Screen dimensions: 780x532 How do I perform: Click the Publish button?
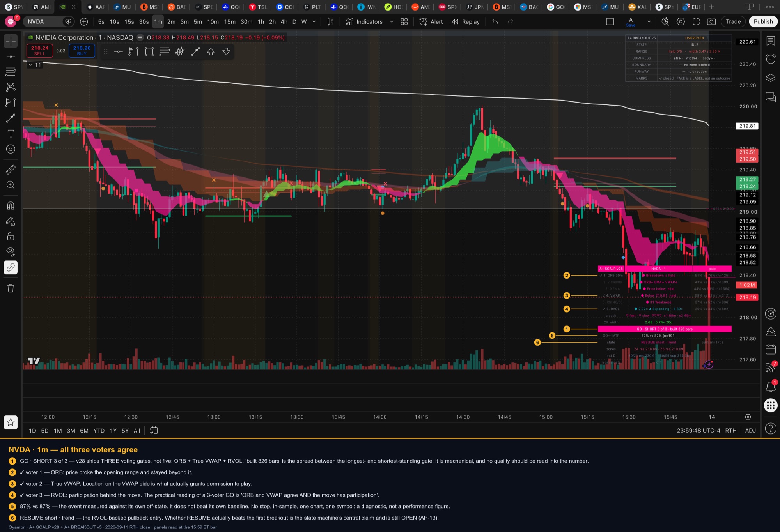point(763,22)
